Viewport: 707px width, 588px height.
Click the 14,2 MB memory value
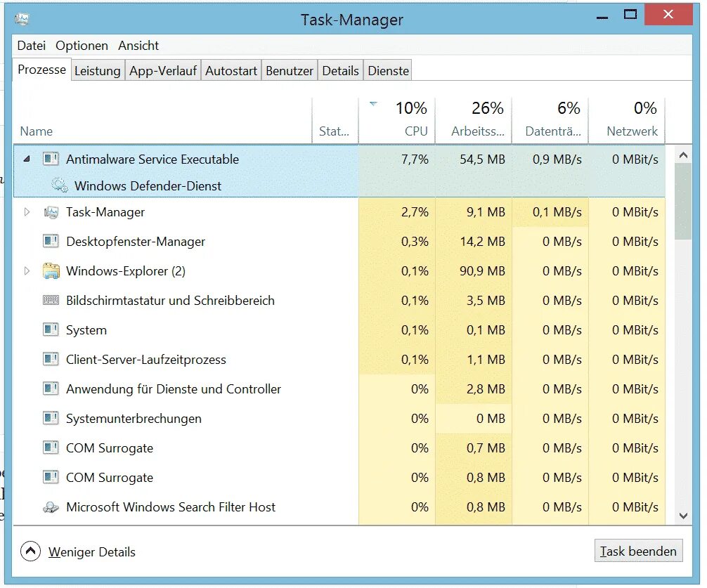coord(482,242)
